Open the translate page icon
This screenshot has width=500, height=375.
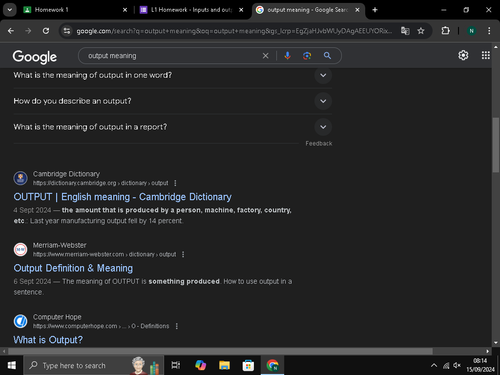(x=405, y=31)
